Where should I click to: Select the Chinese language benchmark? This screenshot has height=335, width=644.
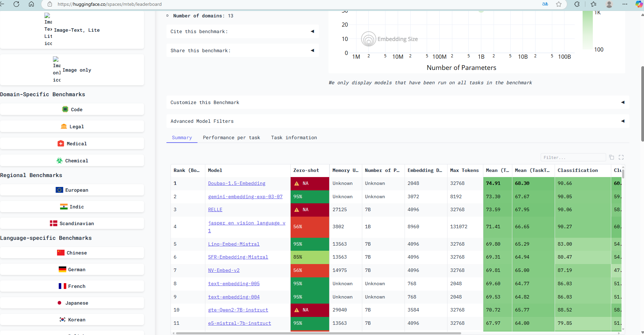72,253
